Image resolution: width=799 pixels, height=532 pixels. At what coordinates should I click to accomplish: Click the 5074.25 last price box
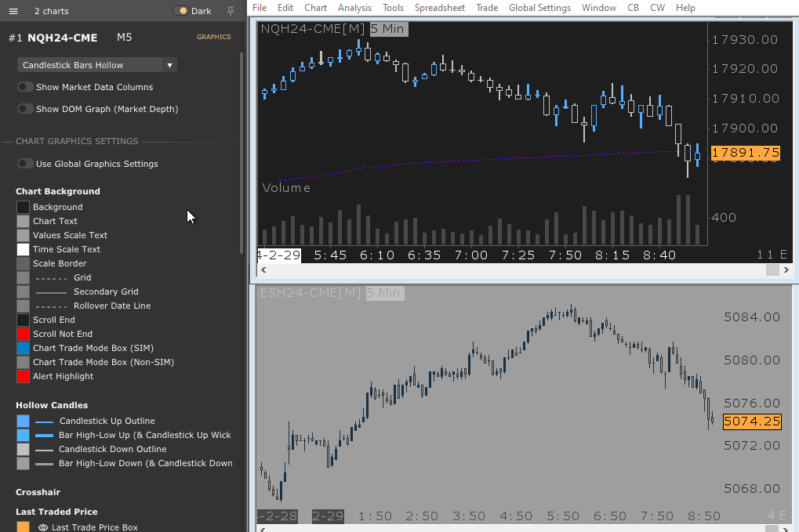coord(752,422)
